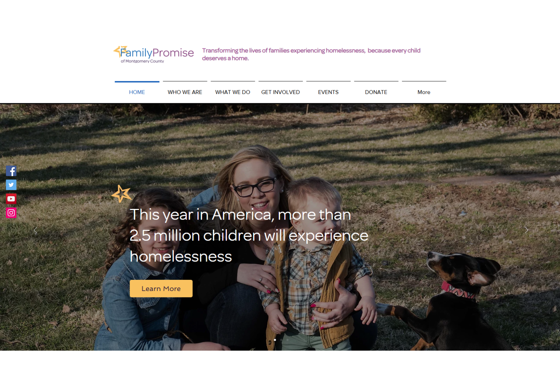
Task: Open the GET INVOLVED menu item
Action: coord(281,92)
